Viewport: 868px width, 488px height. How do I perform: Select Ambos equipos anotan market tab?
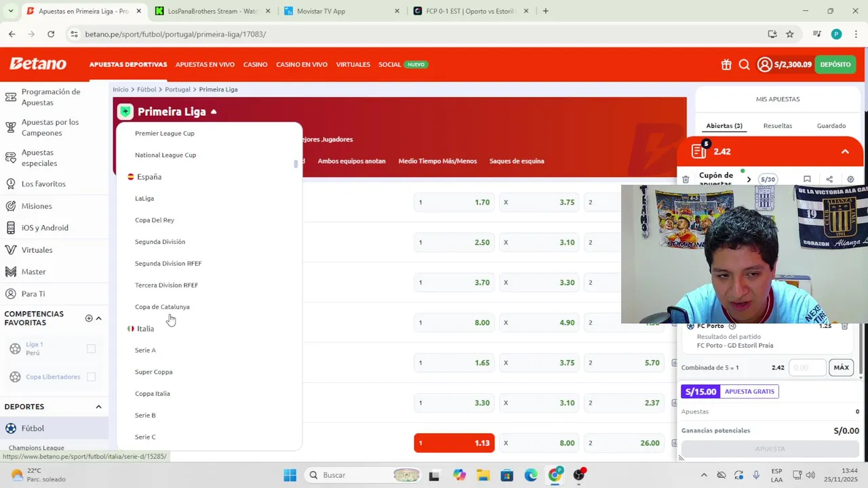(351, 161)
